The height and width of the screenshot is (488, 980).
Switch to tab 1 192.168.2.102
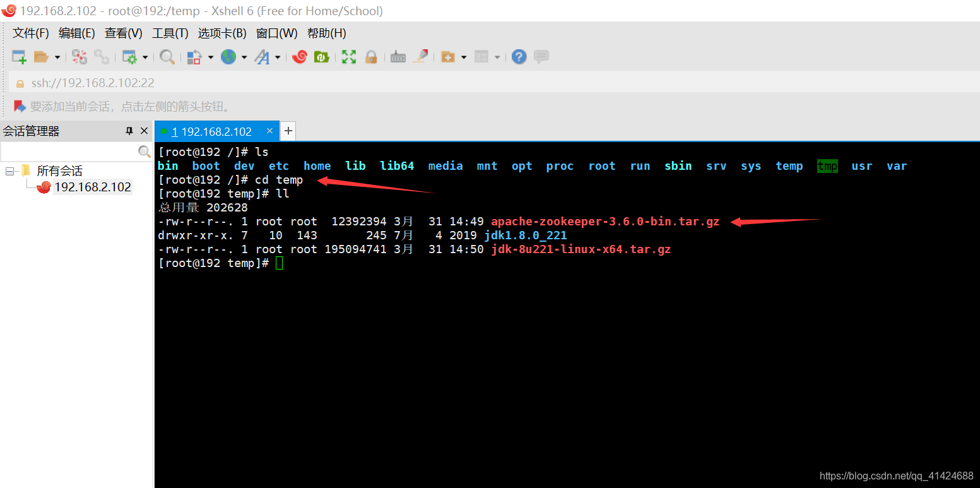click(212, 131)
